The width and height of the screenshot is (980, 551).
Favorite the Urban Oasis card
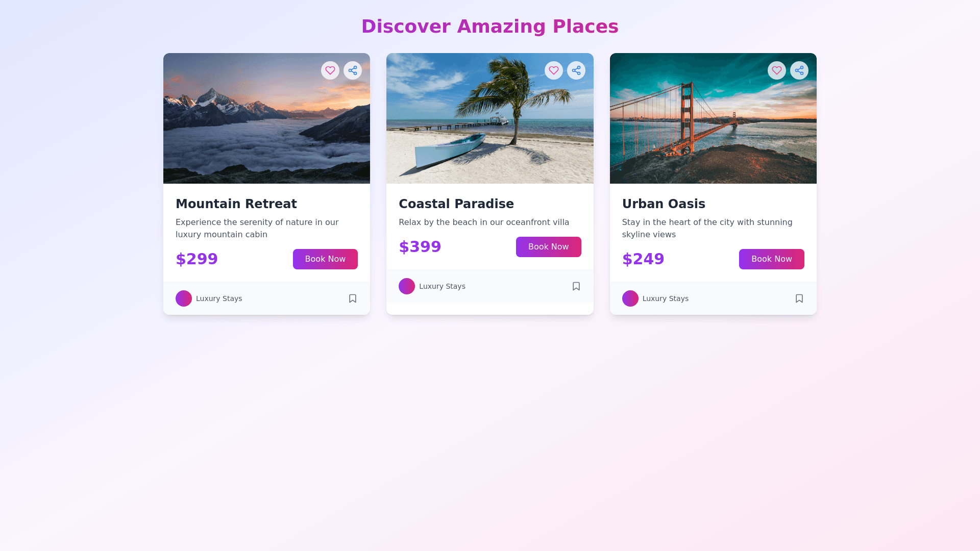click(x=777, y=70)
